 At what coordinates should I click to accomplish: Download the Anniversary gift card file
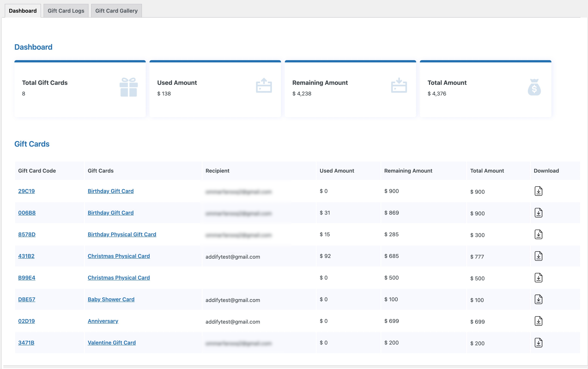(x=538, y=321)
